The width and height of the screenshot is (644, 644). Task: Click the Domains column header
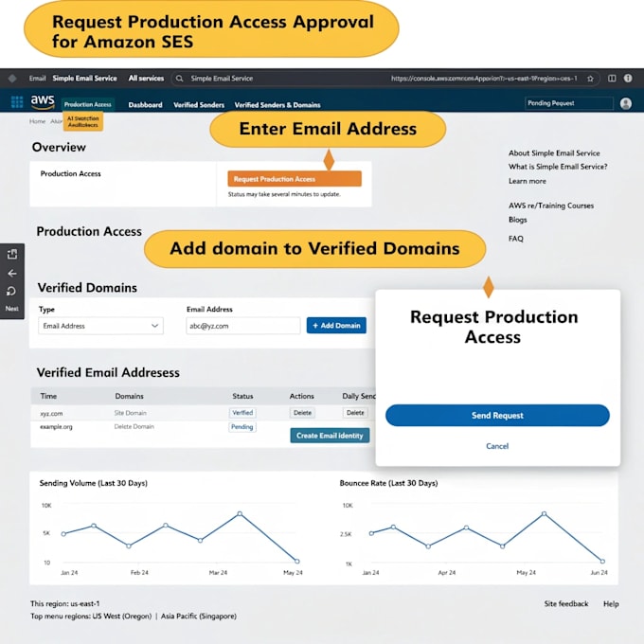click(x=130, y=396)
